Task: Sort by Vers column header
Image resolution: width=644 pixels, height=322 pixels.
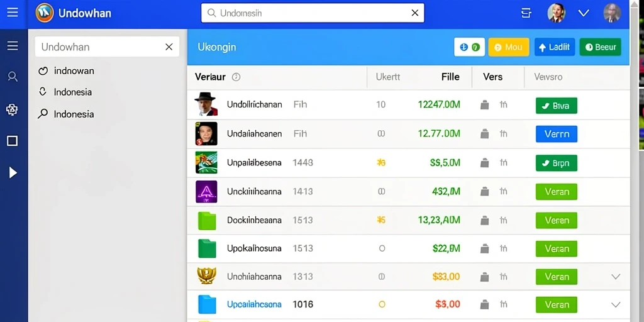Action: [492, 77]
